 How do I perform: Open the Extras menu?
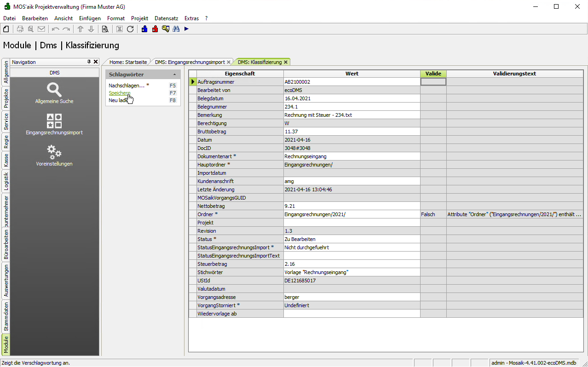tap(191, 18)
